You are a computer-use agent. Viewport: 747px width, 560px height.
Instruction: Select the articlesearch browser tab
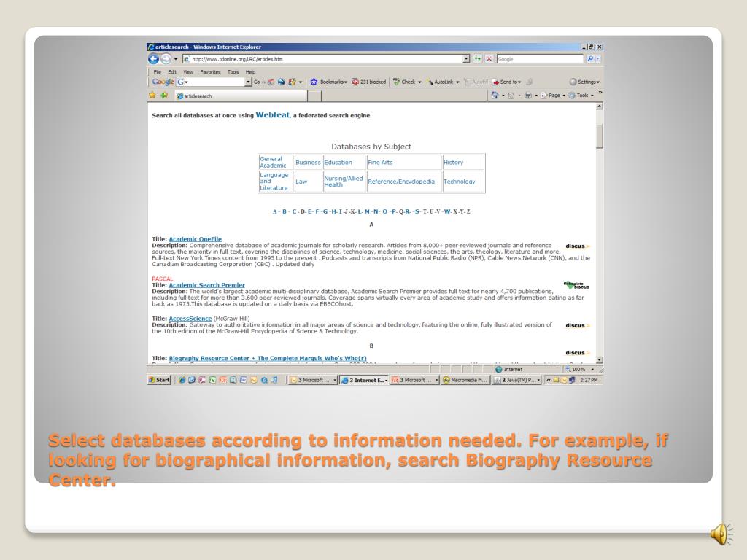coord(241,96)
